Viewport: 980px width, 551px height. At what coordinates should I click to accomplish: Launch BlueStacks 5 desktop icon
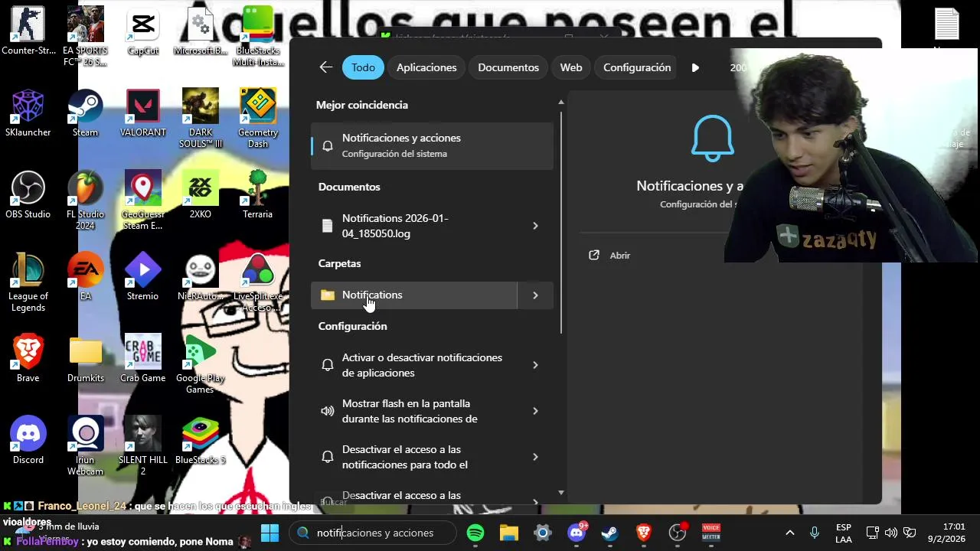[201, 440]
